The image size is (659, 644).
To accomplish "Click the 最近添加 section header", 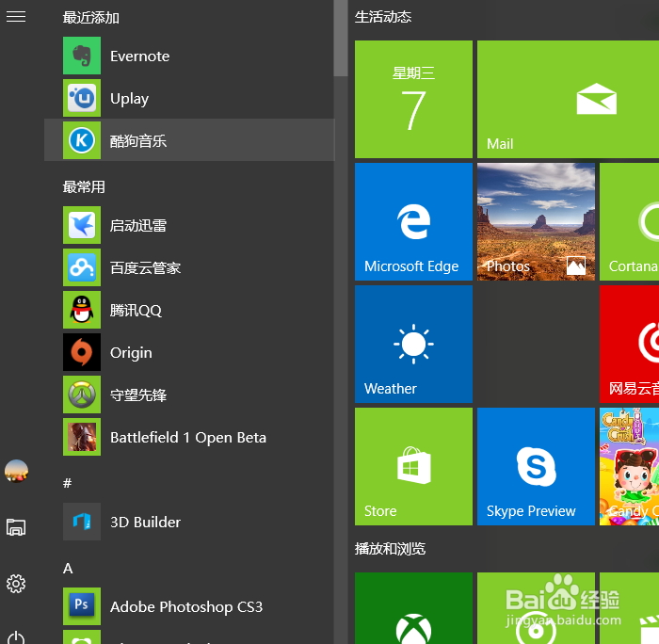I will [90, 18].
